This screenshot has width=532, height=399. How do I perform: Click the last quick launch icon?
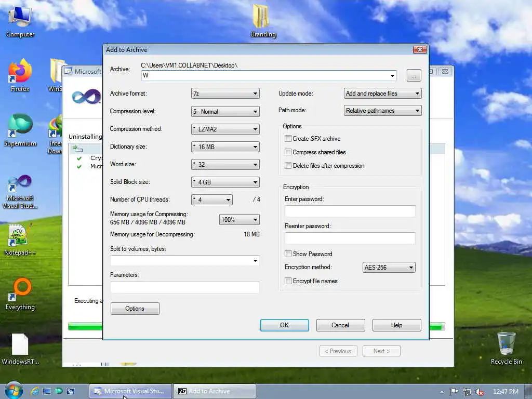(x=71, y=391)
